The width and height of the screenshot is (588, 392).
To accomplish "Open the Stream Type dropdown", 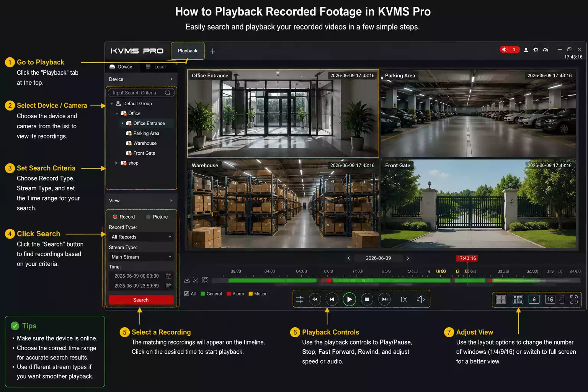I will 141,257.
